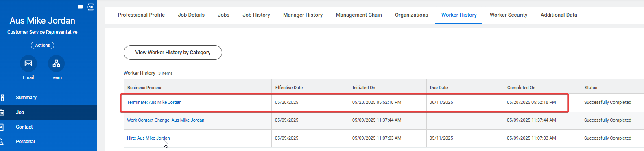This screenshot has height=151, width=644.
Task: Open Terminate: Aus Mike Jordan link
Action: 154,102
